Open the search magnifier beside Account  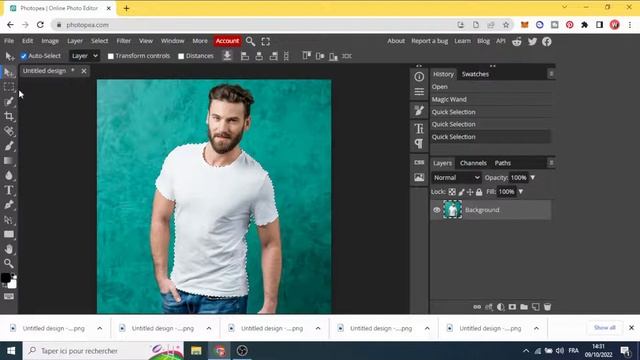250,41
